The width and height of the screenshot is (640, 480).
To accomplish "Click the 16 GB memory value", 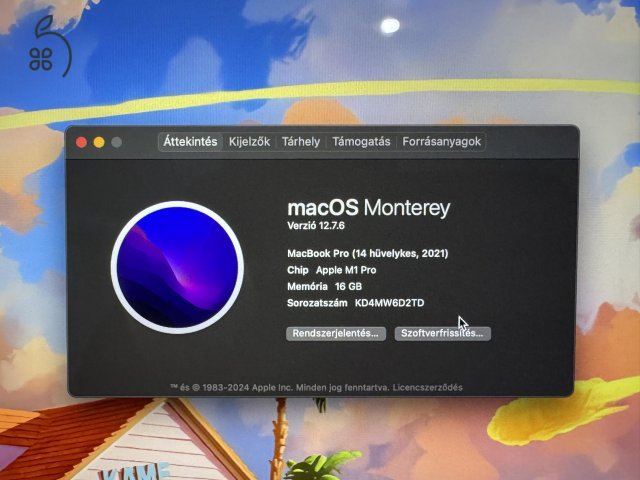I will 348,287.
